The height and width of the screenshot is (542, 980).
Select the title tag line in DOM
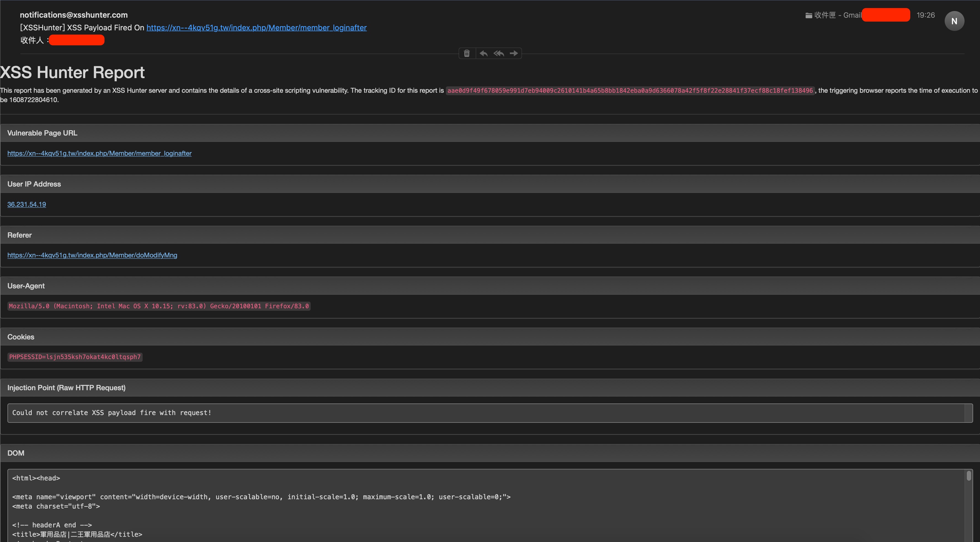tap(77, 534)
